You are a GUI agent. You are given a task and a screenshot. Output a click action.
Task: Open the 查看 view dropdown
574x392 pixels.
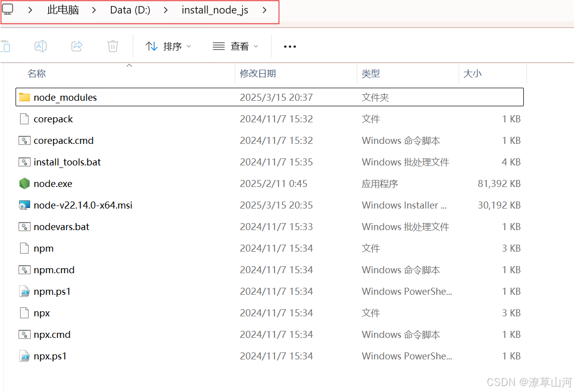pyautogui.click(x=236, y=47)
